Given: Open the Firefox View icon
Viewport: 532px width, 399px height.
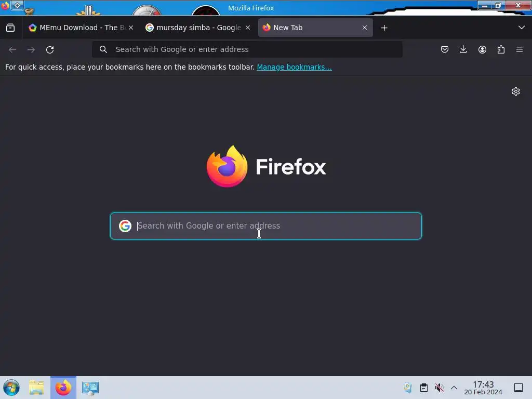Looking at the screenshot, I should pyautogui.click(x=10, y=28).
